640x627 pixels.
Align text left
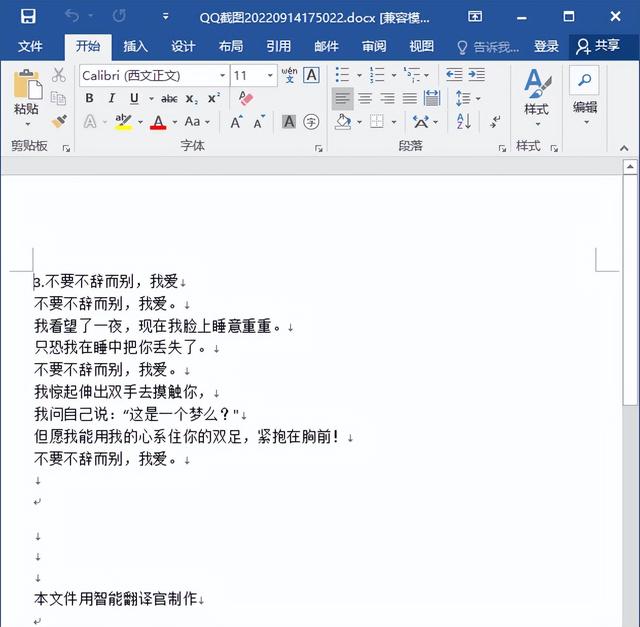[342, 98]
